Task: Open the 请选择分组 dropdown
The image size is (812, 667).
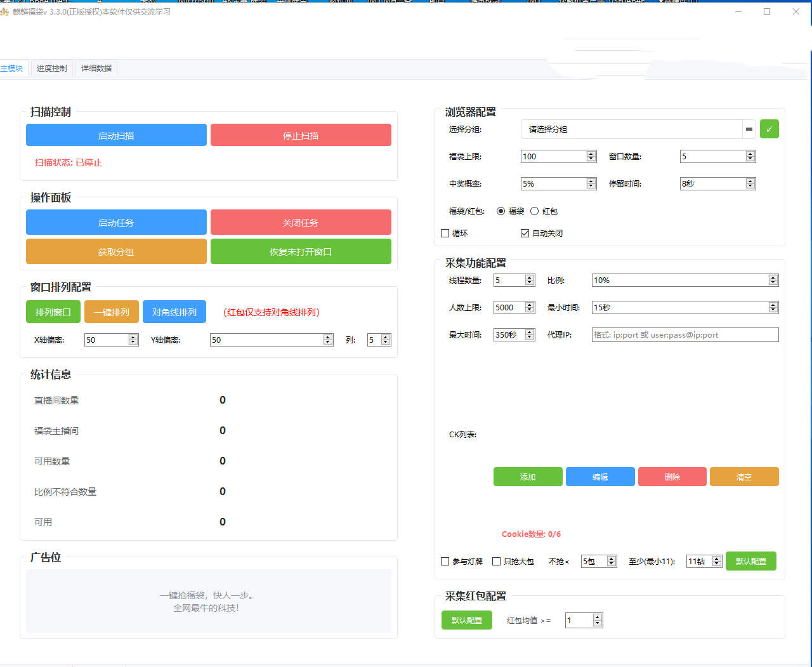Action: click(631, 129)
